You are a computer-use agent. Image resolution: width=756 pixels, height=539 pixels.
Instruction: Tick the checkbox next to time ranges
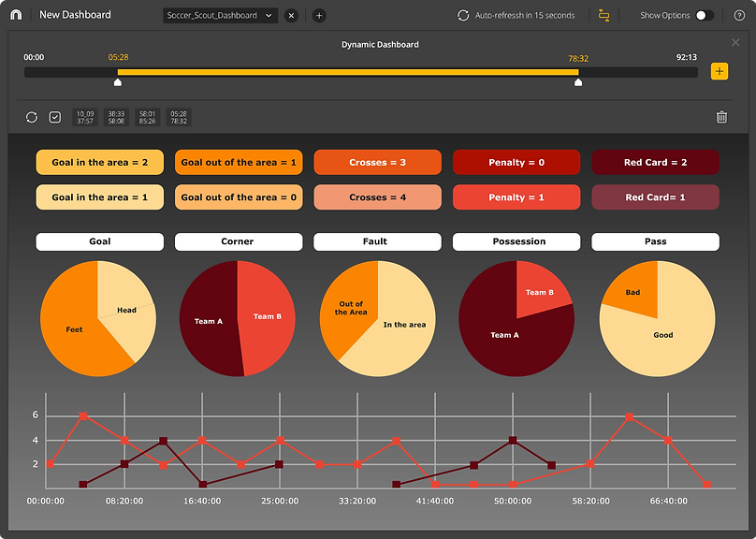click(x=55, y=117)
